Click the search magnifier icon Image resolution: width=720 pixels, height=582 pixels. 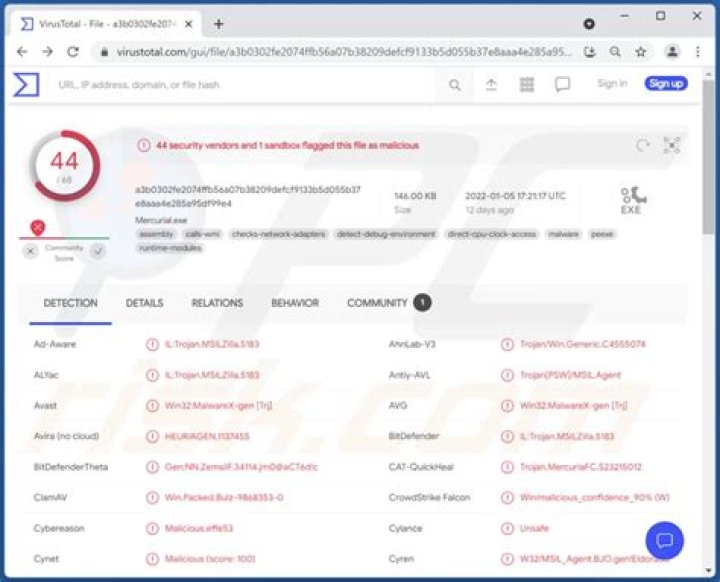click(x=455, y=85)
